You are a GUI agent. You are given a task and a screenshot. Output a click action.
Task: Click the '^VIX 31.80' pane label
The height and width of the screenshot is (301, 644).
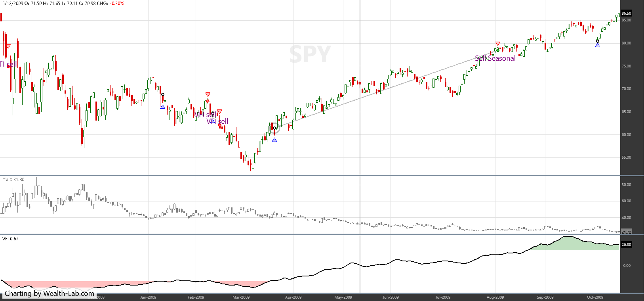click(x=13, y=180)
